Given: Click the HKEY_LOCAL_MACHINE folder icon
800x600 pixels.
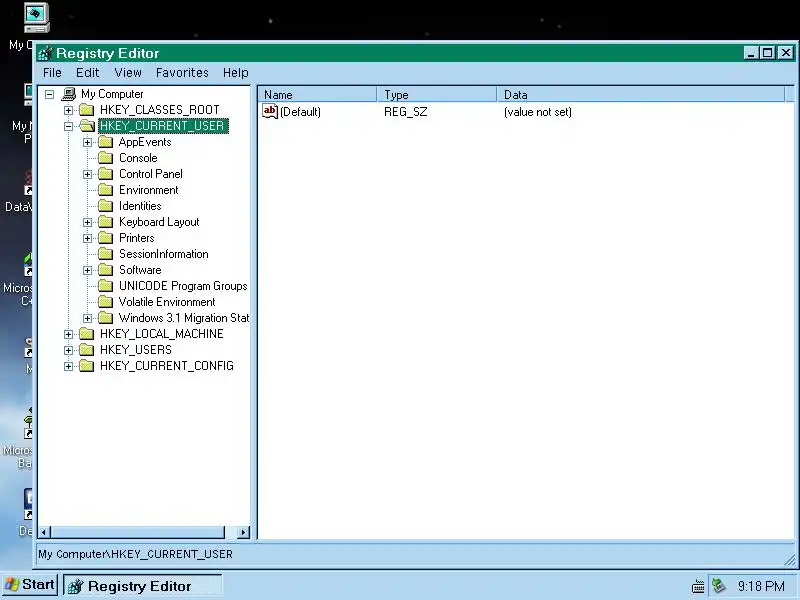Looking at the screenshot, I should [87, 334].
